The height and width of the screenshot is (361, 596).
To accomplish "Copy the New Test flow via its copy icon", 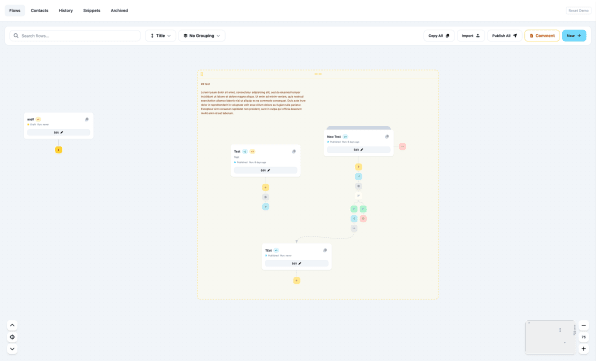I will [387, 136].
